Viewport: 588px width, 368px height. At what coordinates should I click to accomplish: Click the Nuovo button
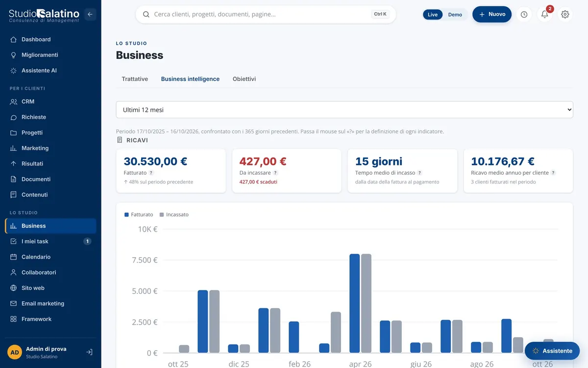(492, 14)
